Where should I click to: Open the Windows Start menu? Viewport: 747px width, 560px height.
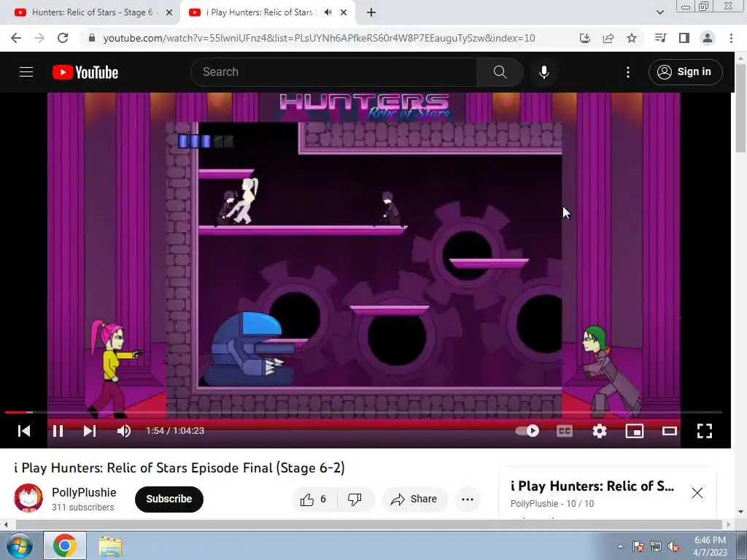coord(18,545)
